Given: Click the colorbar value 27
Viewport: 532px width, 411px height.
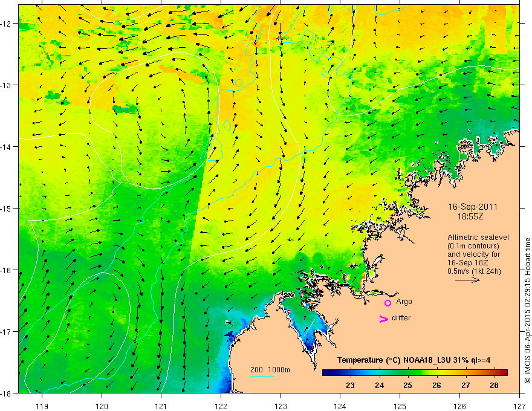Looking at the screenshot, I should click(465, 385).
